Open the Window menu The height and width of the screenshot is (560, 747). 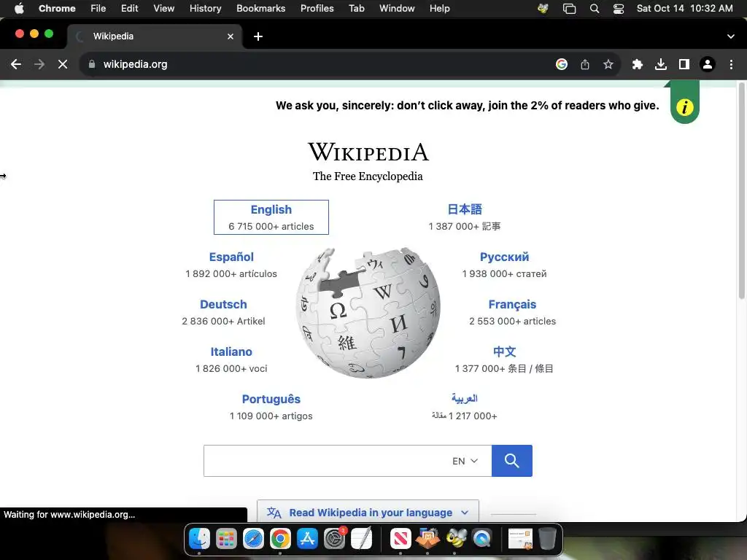pos(397,8)
